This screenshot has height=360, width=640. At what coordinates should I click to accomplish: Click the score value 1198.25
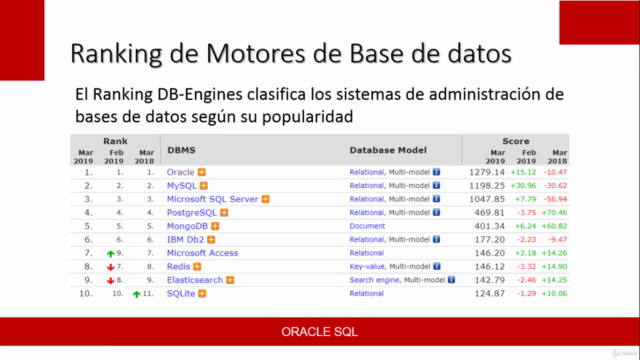tap(487, 186)
